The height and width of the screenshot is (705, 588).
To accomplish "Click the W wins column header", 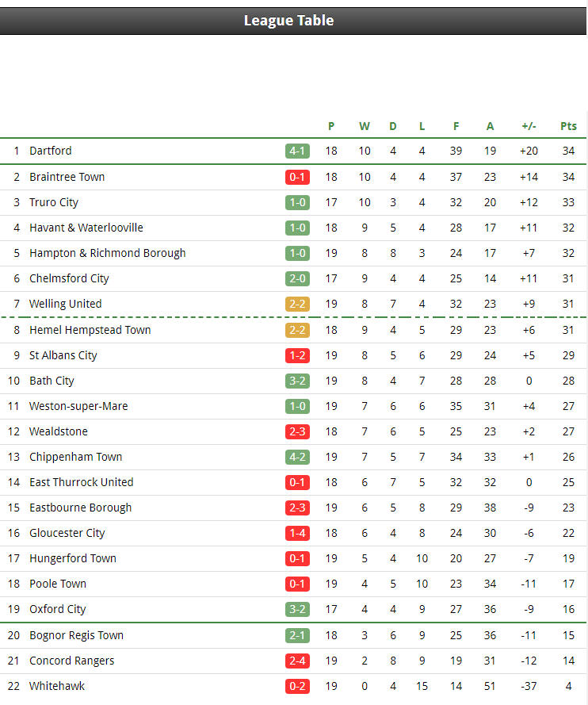I will (x=365, y=126).
